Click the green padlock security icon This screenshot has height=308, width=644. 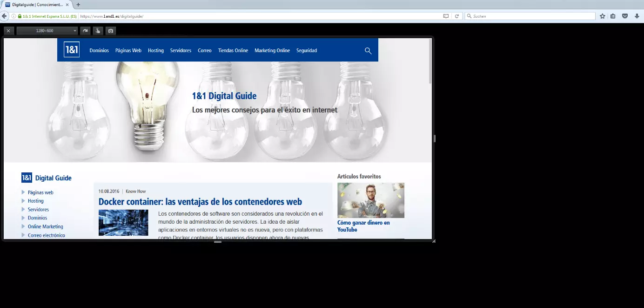pos(20,16)
